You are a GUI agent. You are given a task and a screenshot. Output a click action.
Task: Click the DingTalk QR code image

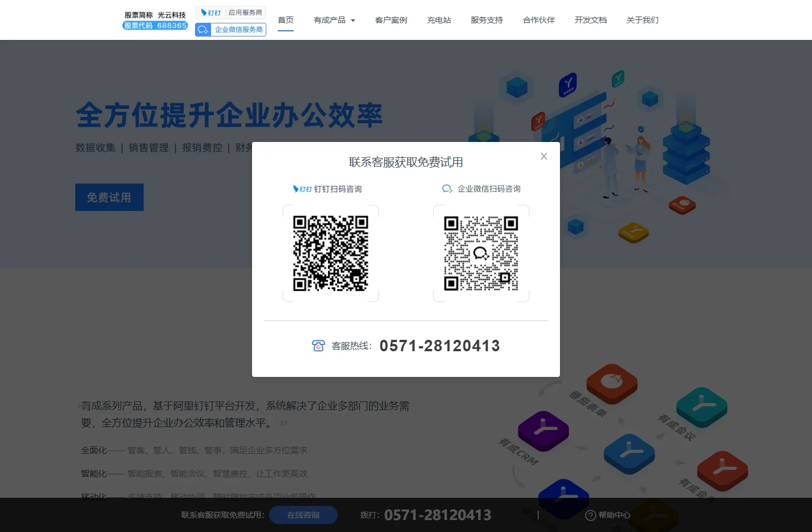[x=331, y=253]
